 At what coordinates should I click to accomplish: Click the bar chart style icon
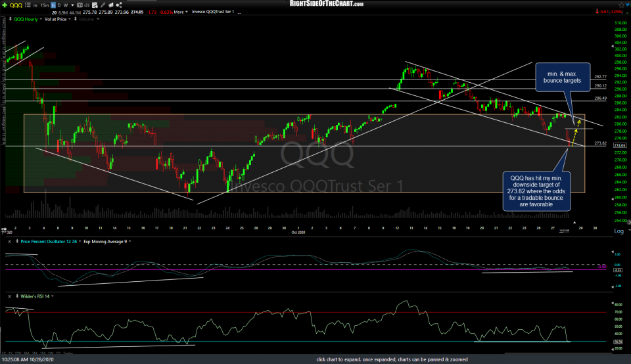click(x=87, y=5)
